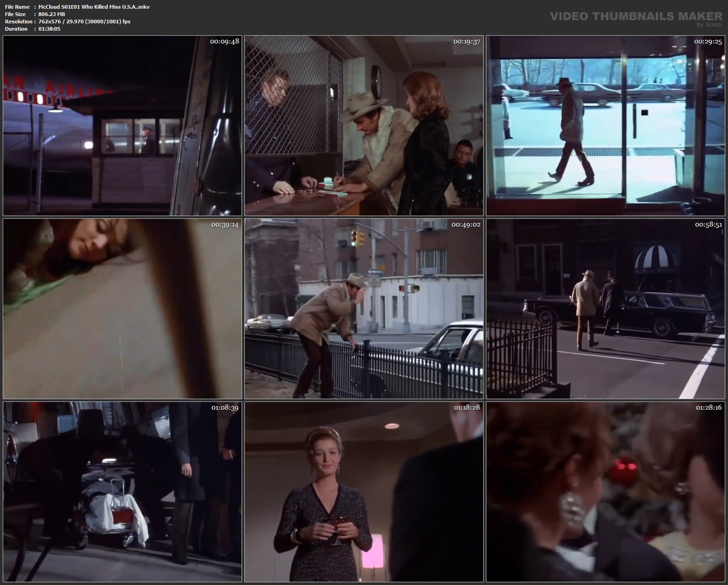Click the 01:28:16 timestamp label

tap(709, 407)
